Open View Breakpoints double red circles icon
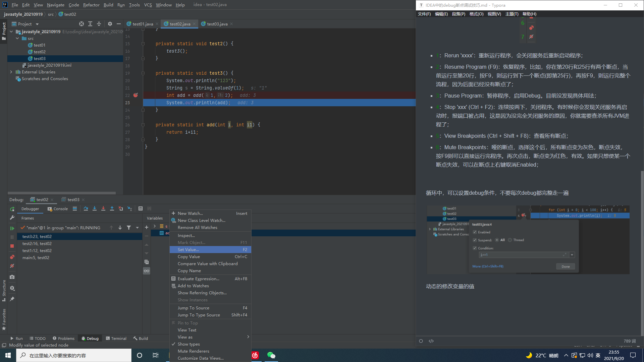The height and width of the screenshot is (362, 644). (12, 257)
